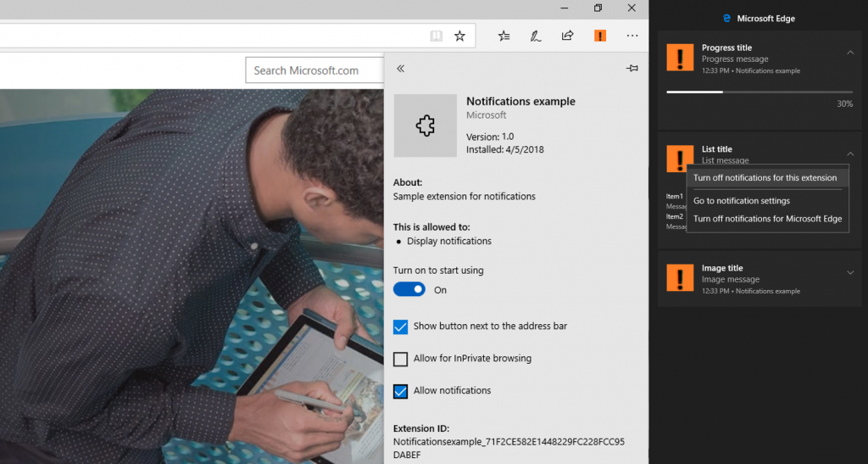Viewport: 868px width, 464px height.
Task: Minimize the Edge browser window
Action: coord(564,8)
